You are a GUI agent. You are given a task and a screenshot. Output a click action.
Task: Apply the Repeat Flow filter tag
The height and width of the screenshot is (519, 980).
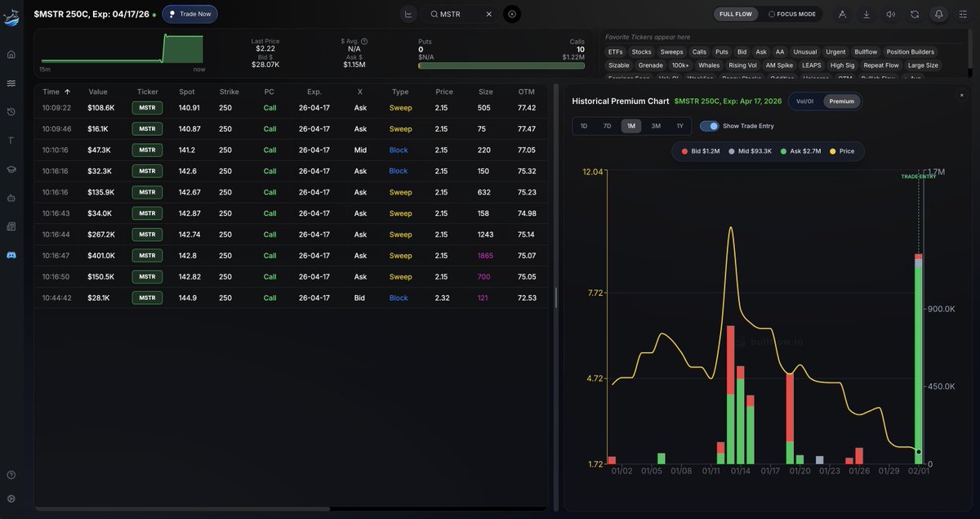pyautogui.click(x=881, y=65)
